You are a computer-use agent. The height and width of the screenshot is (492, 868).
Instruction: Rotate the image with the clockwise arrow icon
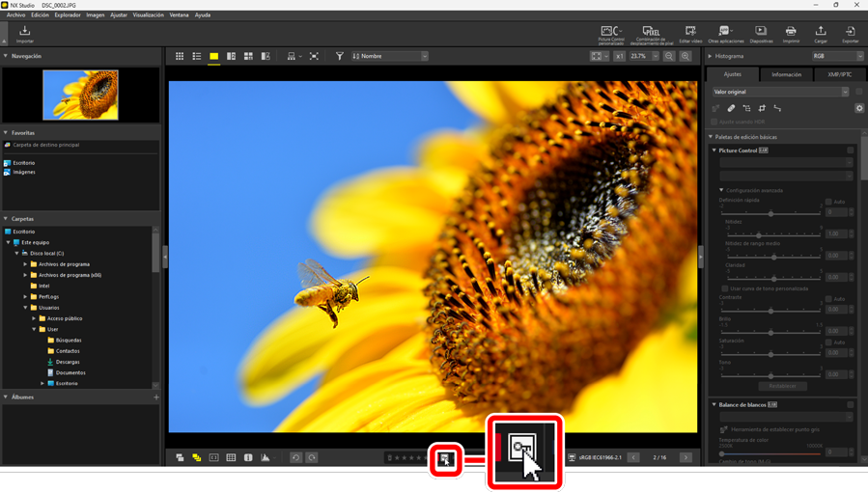(x=312, y=458)
